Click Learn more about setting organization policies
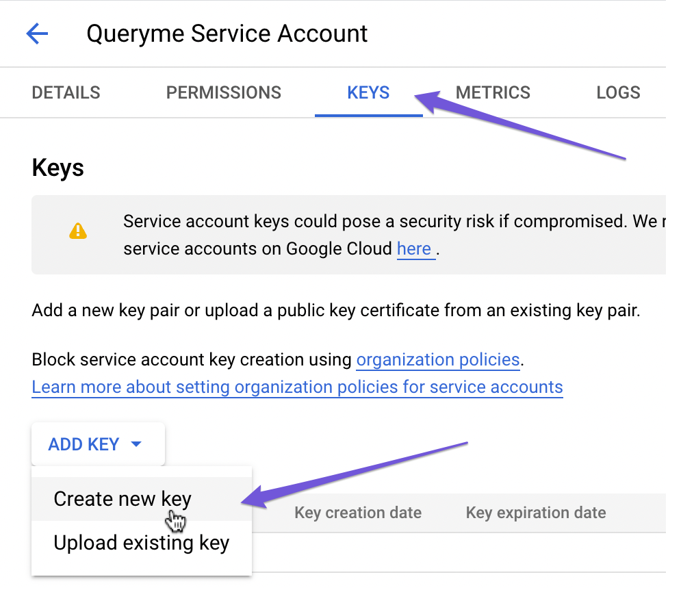This screenshot has height=616, width=694. [297, 387]
